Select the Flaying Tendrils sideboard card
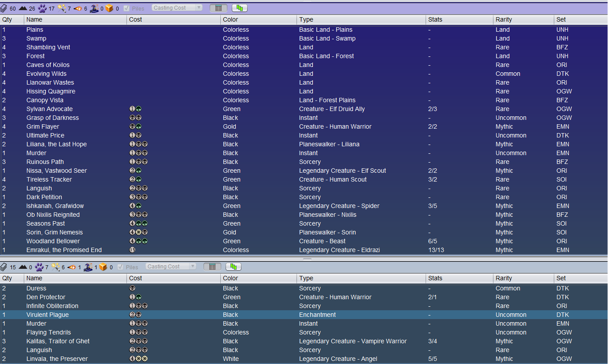The height and width of the screenshot is (364, 608). pyautogui.click(x=304, y=332)
